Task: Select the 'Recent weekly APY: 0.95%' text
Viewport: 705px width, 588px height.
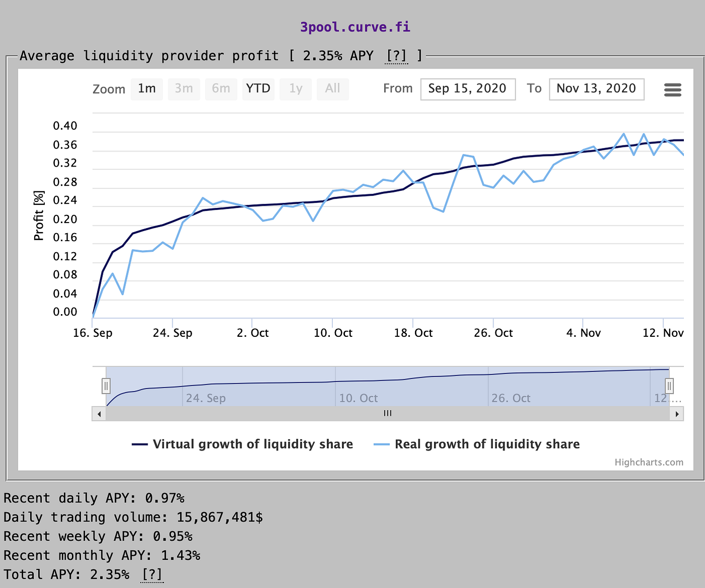Action: click(98, 537)
